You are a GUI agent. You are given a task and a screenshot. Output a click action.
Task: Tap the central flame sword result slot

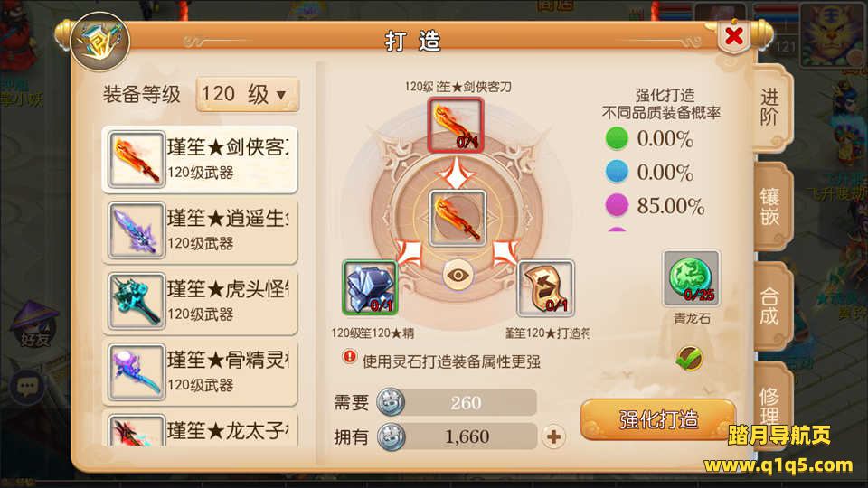[458, 219]
